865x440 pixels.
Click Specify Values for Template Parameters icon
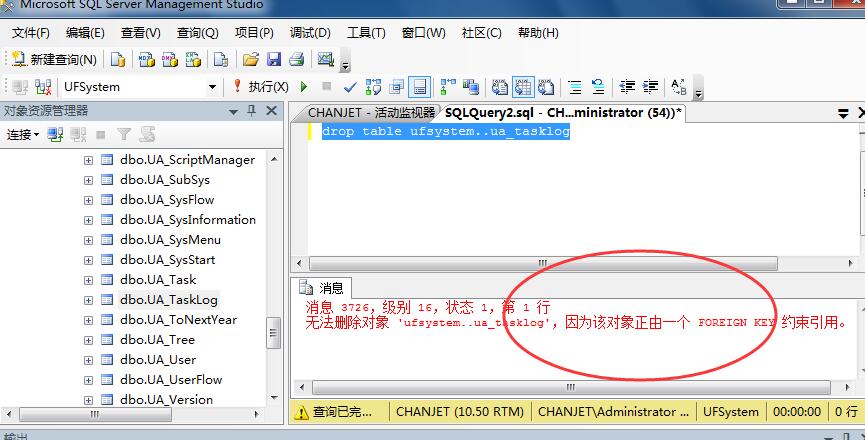pyautogui.click(x=679, y=87)
